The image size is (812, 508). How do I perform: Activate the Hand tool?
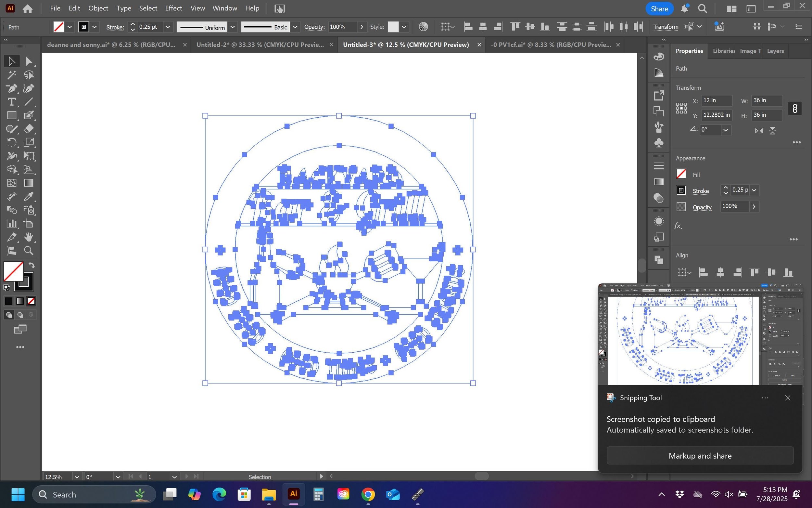point(29,237)
